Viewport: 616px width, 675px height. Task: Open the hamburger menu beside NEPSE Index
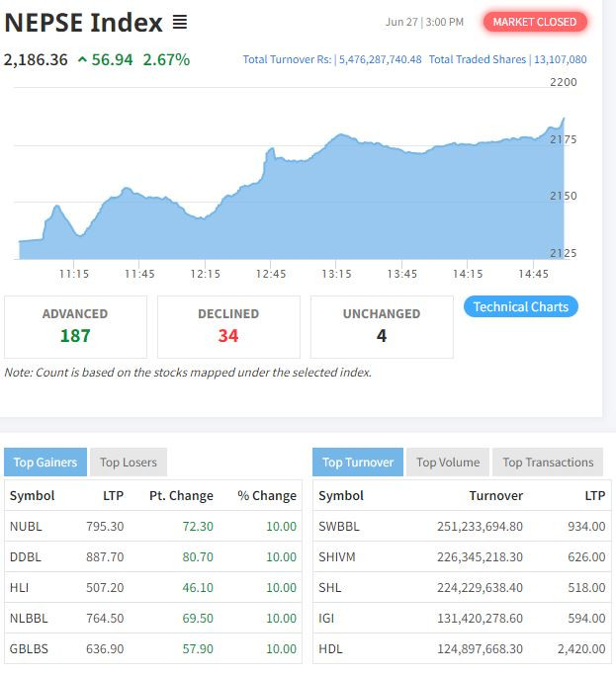coord(180,22)
